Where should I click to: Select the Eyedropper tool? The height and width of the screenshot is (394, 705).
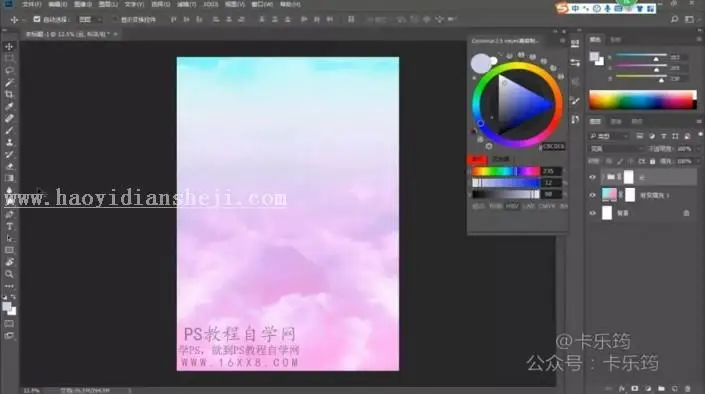(x=9, y=107)
